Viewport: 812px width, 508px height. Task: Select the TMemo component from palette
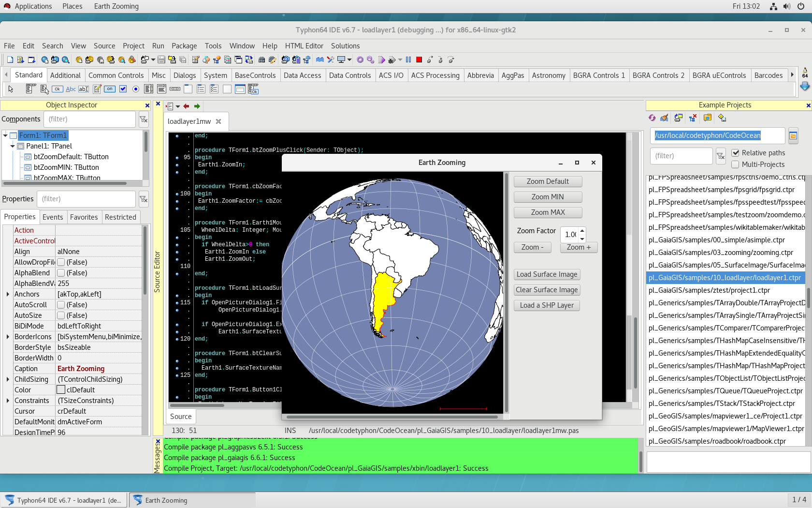[x=97, y=89]
